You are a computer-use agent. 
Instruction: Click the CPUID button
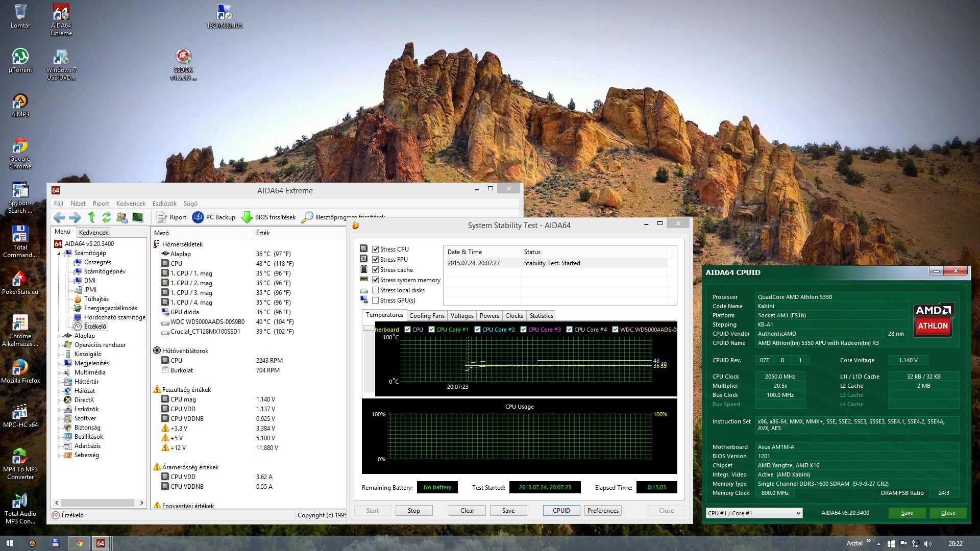point(561,511)
